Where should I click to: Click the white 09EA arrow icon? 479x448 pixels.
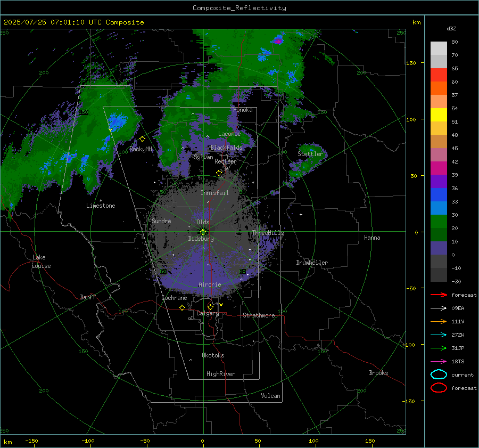(x=439, y=308)
